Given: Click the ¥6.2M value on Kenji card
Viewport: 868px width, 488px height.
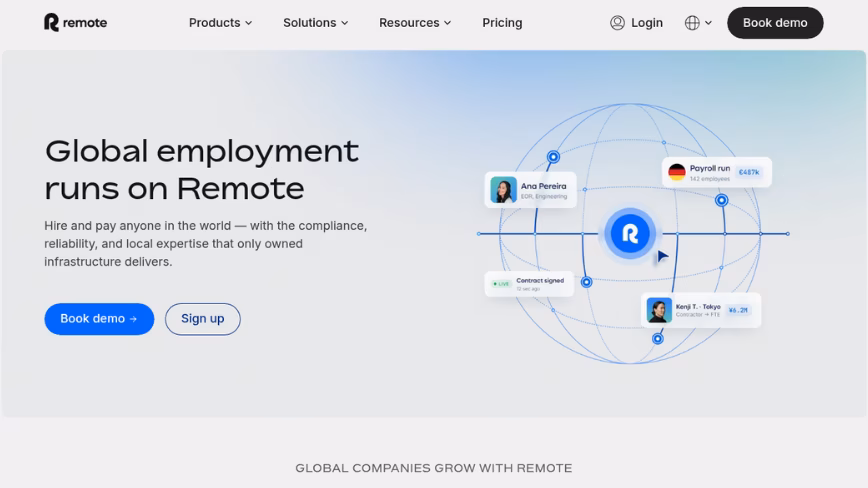Looking at the screenshot, I should (x=738, y=310).
